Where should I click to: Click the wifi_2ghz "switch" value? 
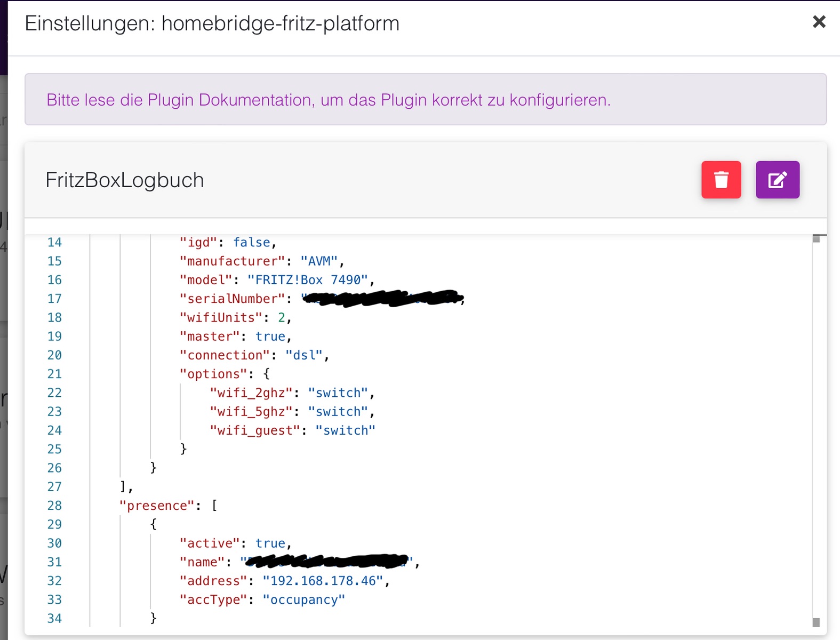[338, 393]
